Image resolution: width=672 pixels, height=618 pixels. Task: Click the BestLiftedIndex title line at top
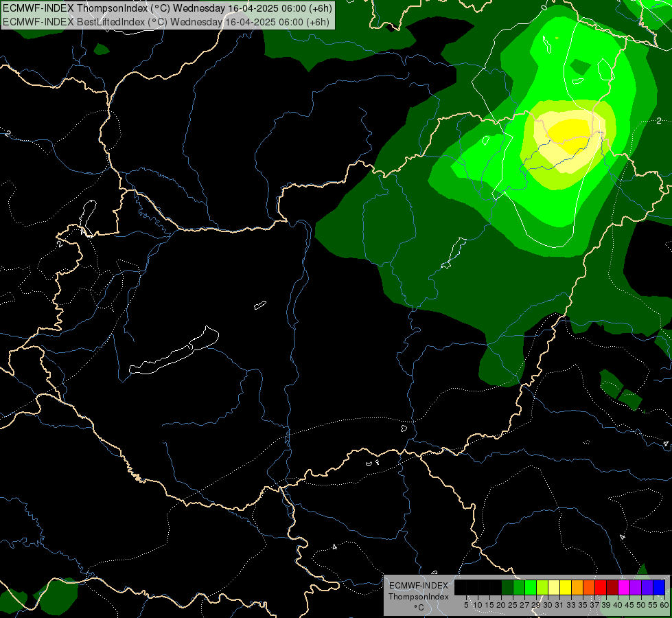pyautogui.click(x=166, y=22)
